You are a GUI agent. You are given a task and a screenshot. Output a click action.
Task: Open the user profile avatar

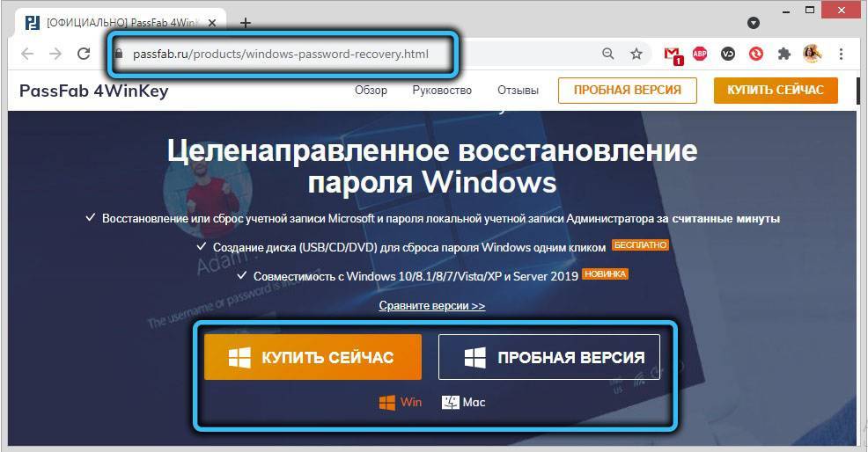pos(812,54)
